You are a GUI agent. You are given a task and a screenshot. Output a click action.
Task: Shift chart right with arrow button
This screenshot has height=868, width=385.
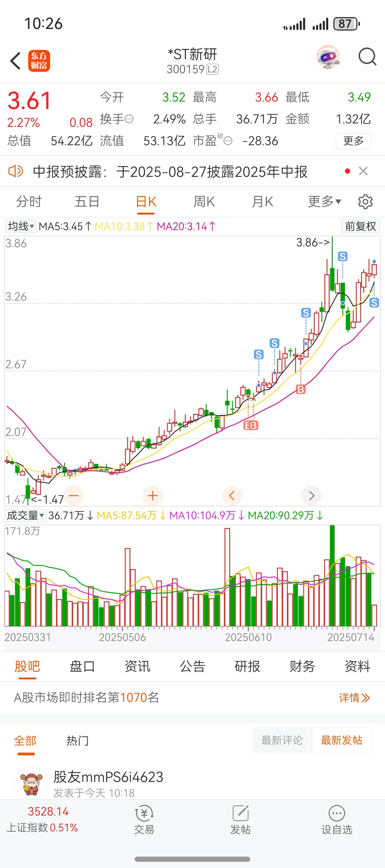[311, 495]
